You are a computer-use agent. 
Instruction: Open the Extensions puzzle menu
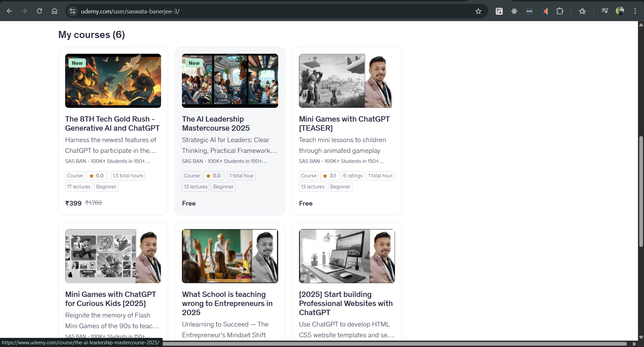(560, 11)
